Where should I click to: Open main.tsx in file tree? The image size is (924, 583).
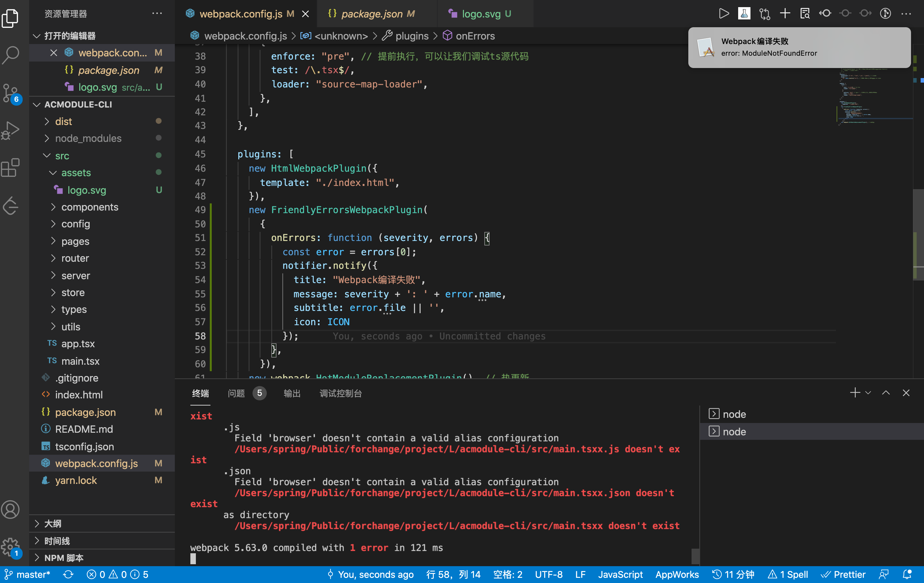click(x=102, y=361)
